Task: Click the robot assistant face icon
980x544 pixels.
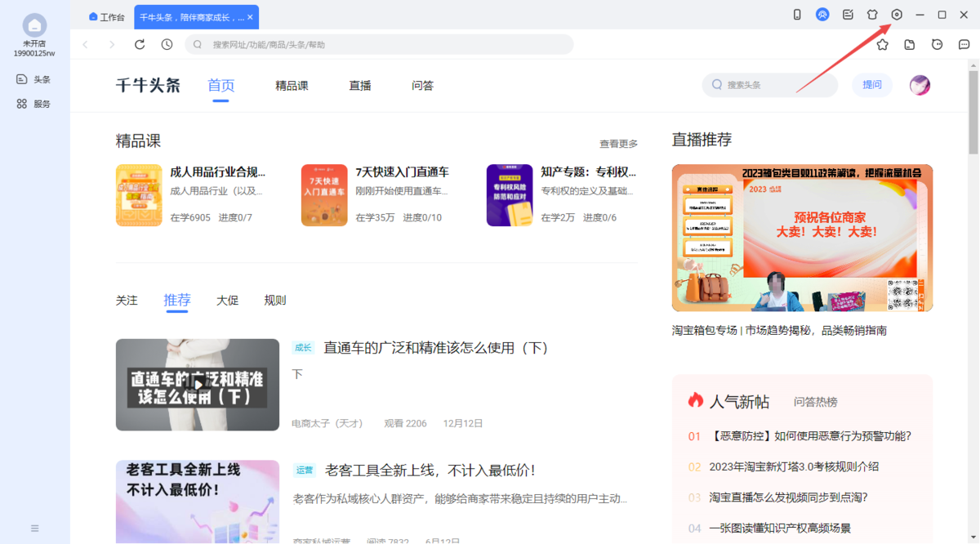Action: 938,44
